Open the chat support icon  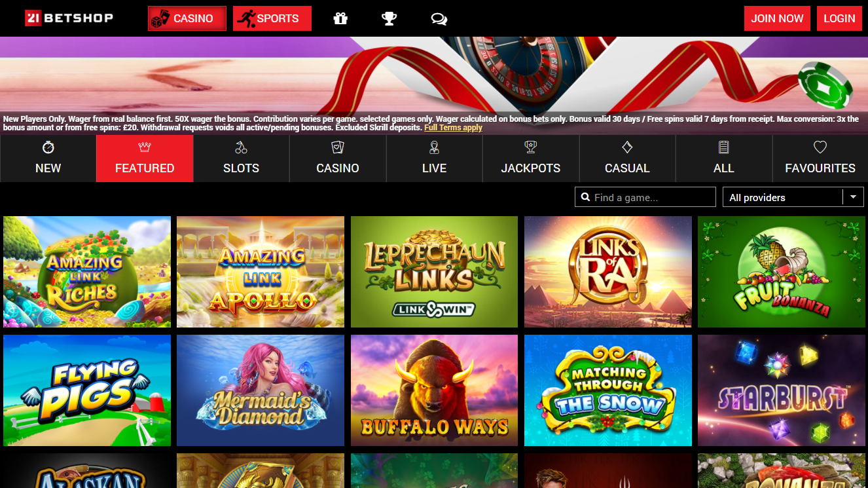439,18
